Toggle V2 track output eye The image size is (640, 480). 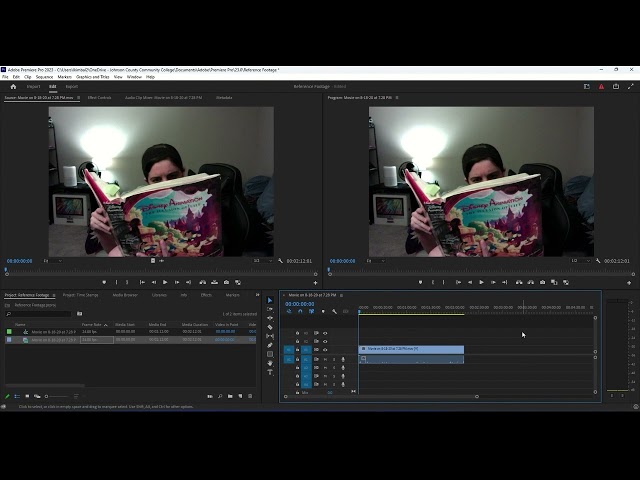click(325, 342)
